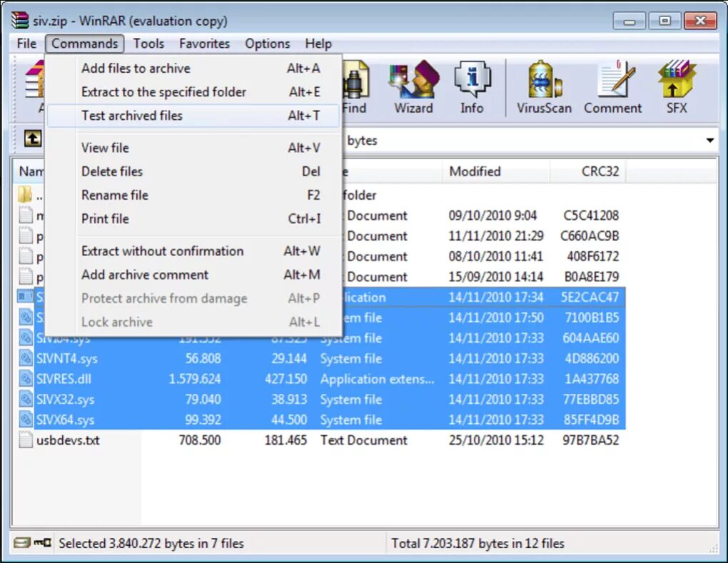
Task: Select the usbdevs.txt file name
Action: click(x=68, y=440)
